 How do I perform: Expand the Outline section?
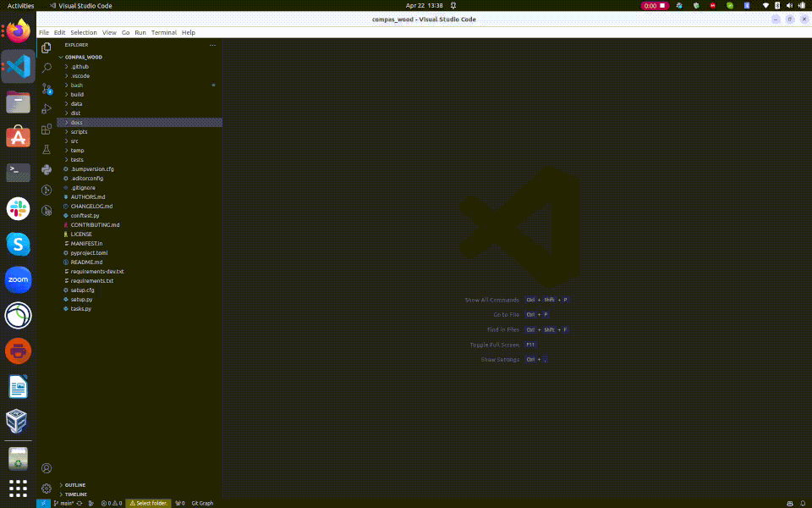pyautogui.click(x=74, y=485)
